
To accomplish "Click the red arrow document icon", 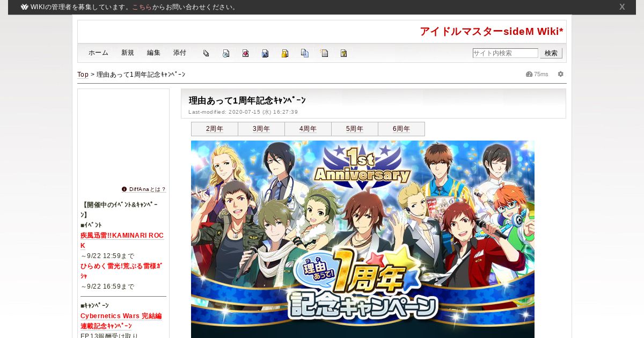I will point(245,53).
